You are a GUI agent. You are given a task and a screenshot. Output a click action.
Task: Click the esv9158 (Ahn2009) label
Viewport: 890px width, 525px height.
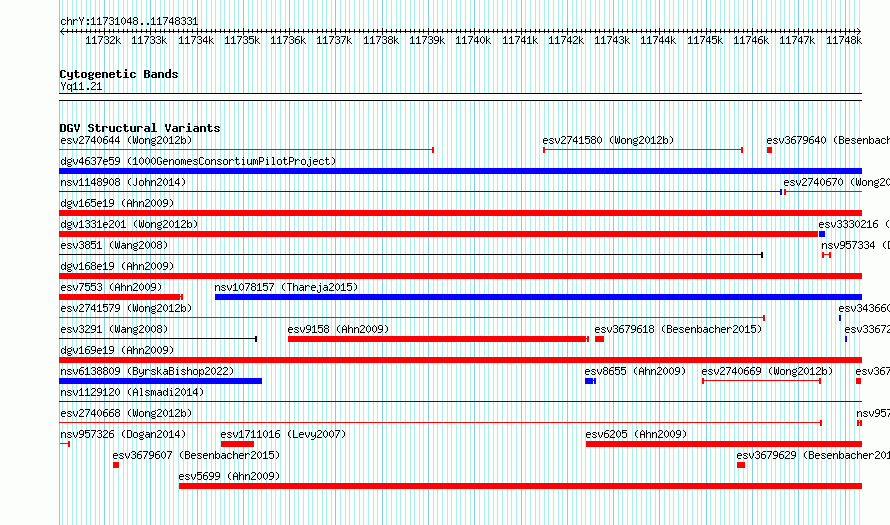coord(338,329)
